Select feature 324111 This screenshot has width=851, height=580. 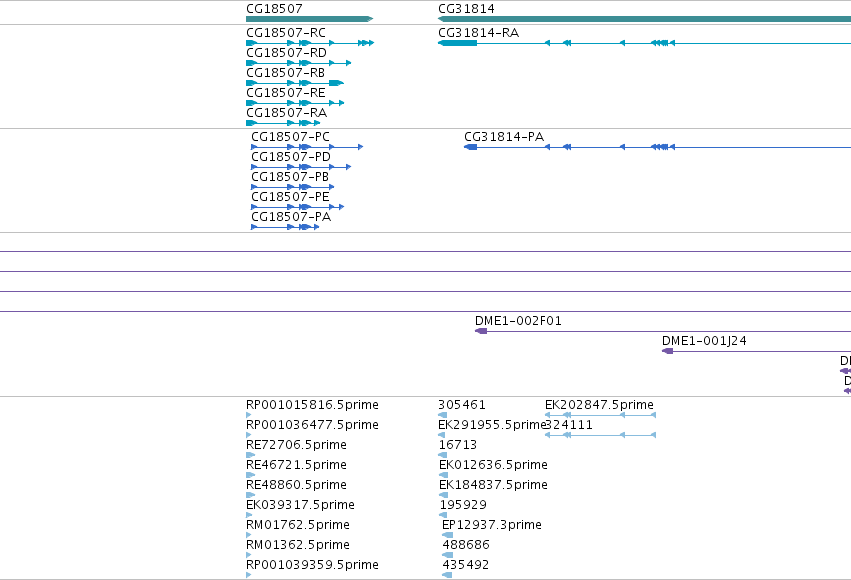[569, 425]
